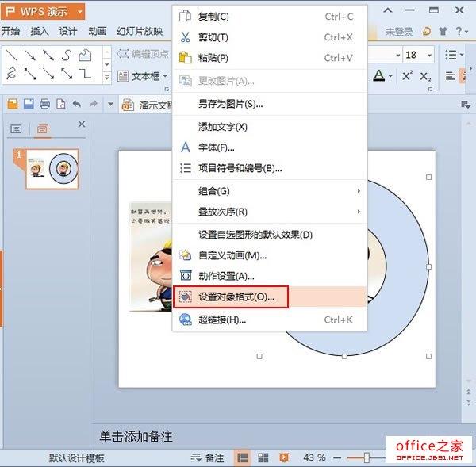The image size is (476, 467).
Task: Switch to normal view in status bar
Action: [x=243, y=457]
